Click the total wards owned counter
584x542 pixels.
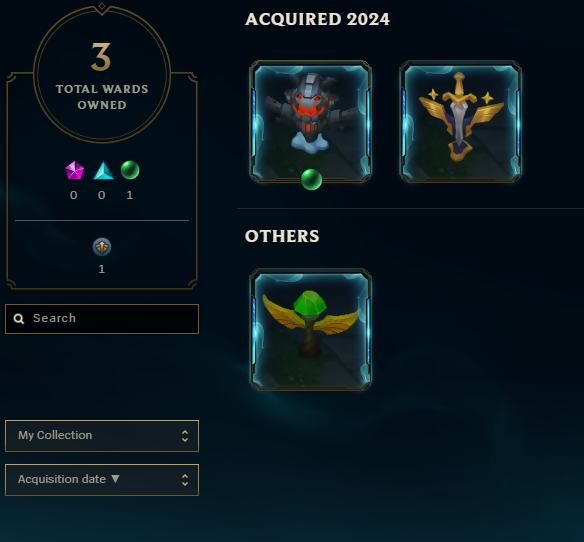(102, 76)
